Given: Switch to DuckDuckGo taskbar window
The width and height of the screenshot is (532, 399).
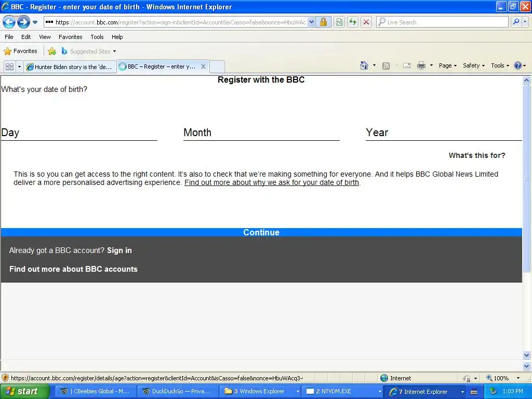Looking at the screenshot, I should (x=178, y=391).
